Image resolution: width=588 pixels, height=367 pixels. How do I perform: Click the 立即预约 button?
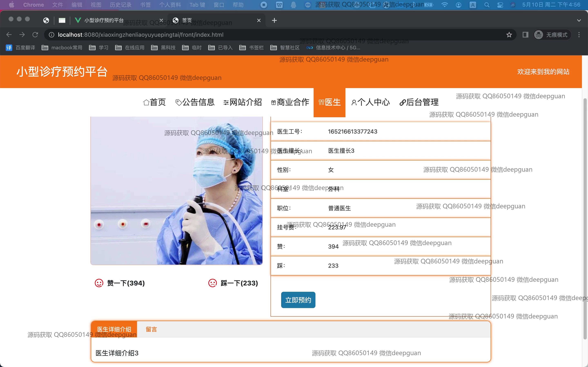298,300
